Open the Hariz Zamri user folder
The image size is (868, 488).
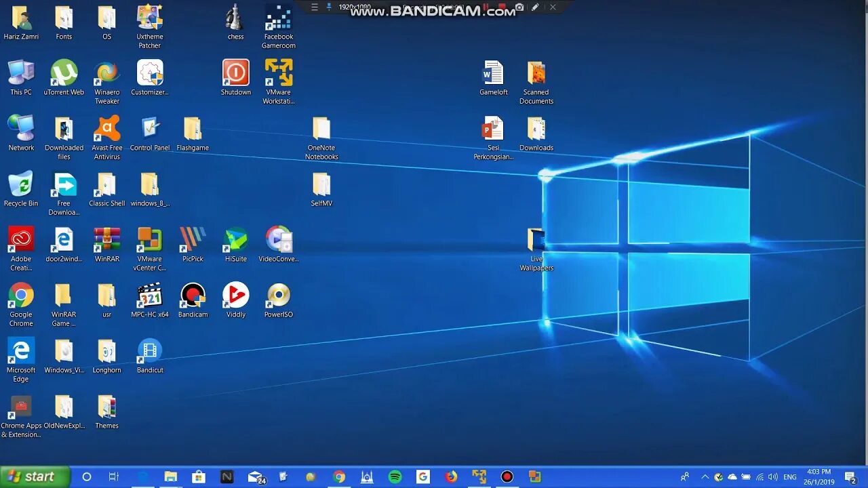pos(21,23)
